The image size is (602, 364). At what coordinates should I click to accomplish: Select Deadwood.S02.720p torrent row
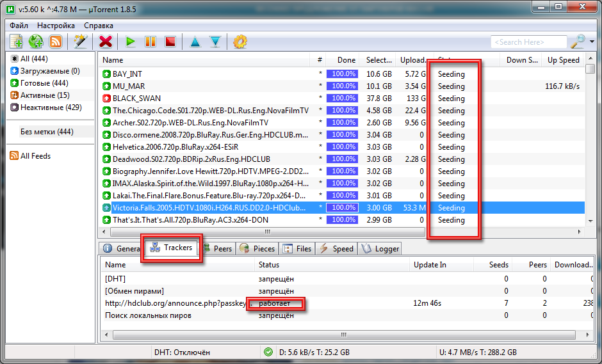pyautogui.click(x=342, y=159)
